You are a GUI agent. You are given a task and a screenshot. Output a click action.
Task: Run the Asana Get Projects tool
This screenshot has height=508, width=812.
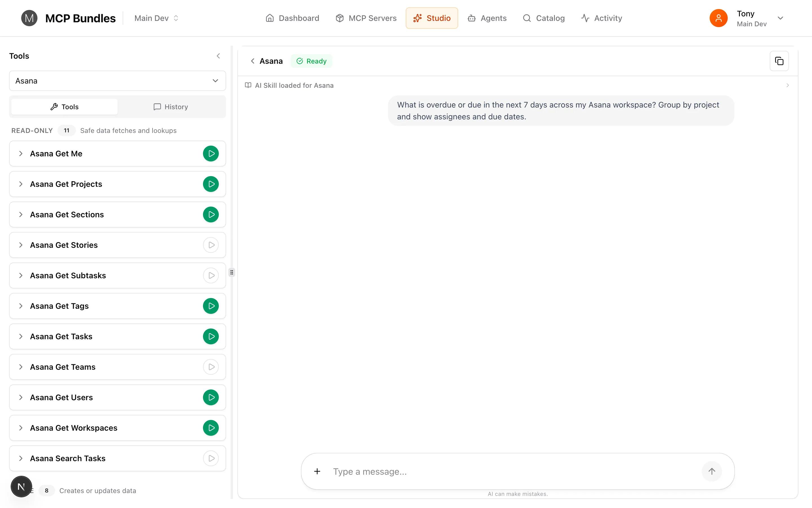click(211, 184)
